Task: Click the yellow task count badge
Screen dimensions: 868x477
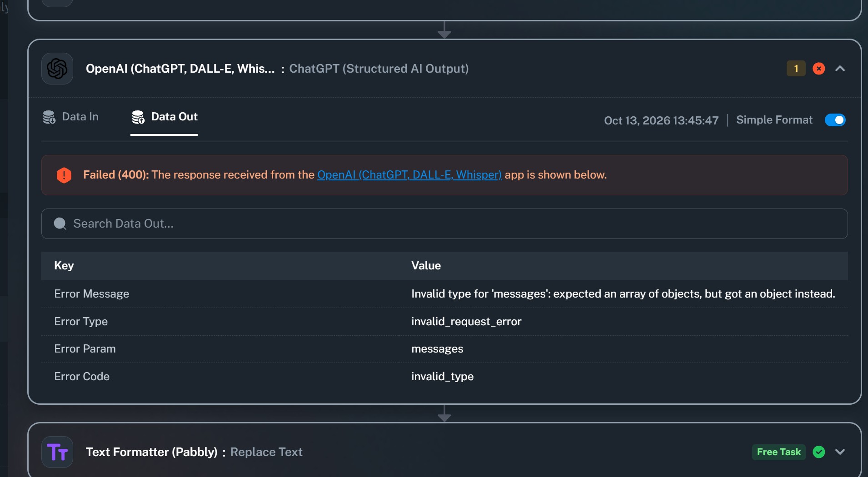Action: pyautogui.click(x=796, y=69)
